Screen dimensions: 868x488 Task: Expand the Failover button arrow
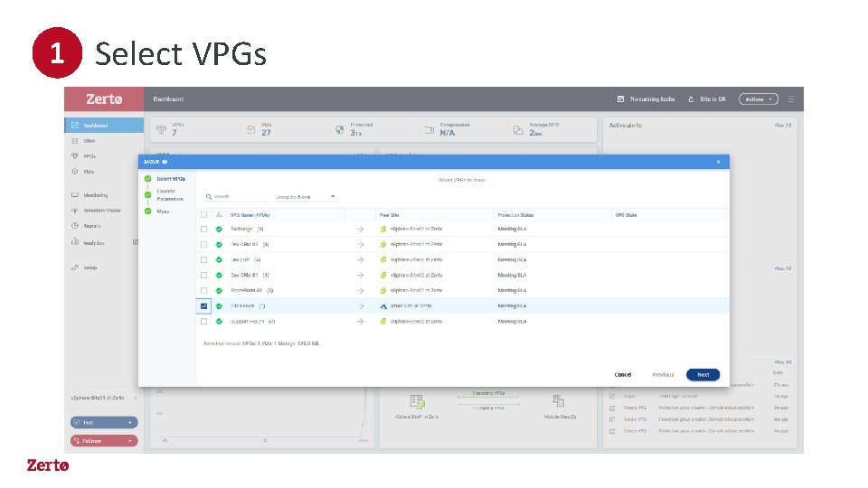point(130,441)
